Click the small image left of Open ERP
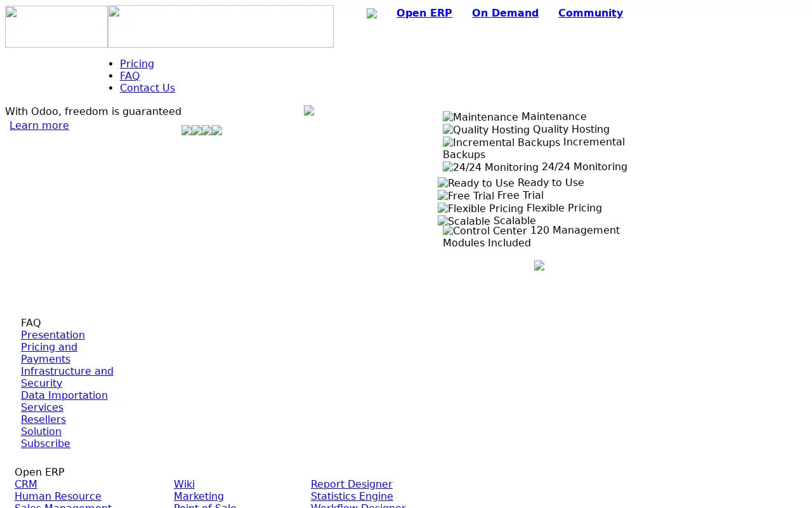The image size is (812, 508). 372,14
